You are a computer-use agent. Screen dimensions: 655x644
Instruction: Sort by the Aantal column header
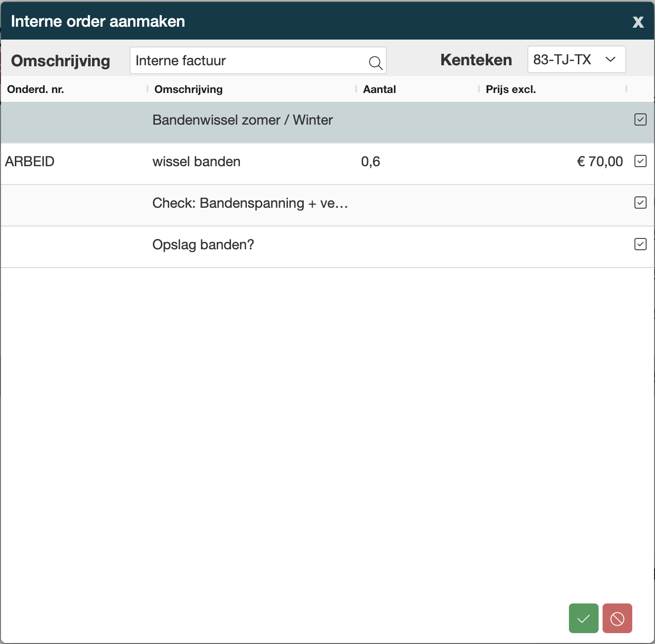(379, 90)
